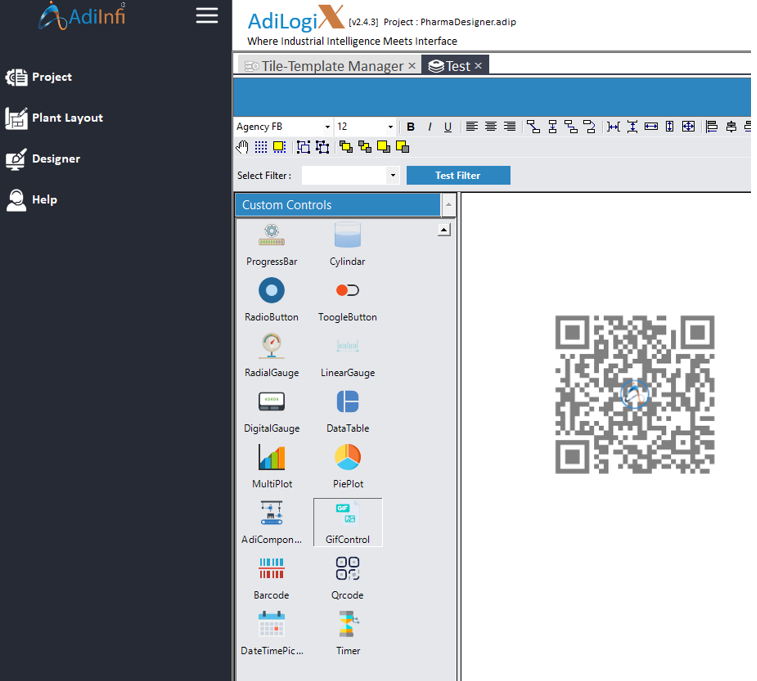The image size is (757, 681).
Task: Select the Qrcode control
Action: coord(348,578)
